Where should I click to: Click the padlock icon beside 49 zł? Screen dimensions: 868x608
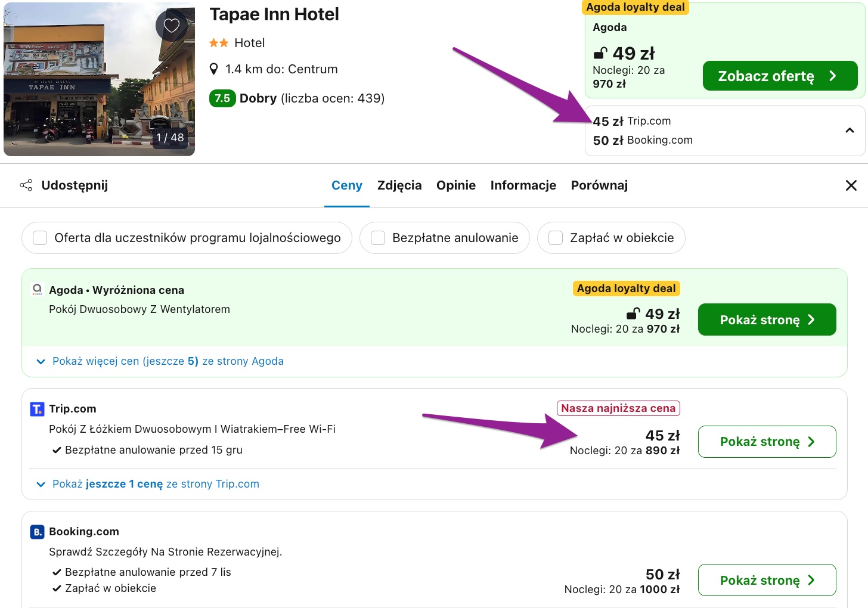coord(600,53)
